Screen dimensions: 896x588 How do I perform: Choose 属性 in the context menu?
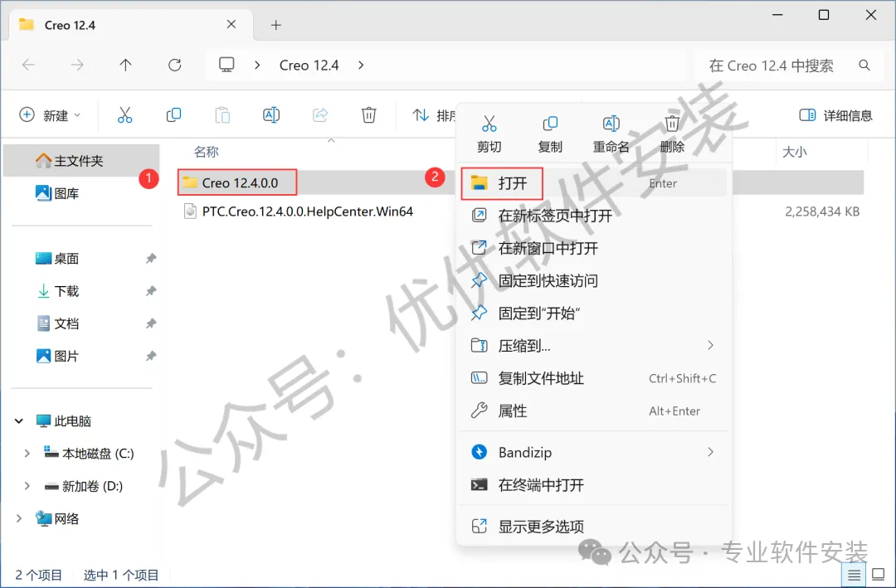pos(594,411)
